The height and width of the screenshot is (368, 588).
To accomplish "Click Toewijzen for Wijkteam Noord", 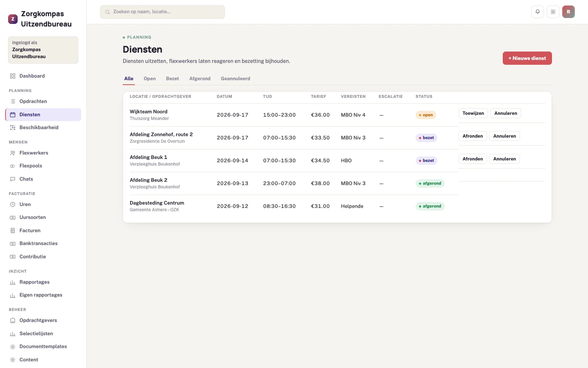I will pyautogui.click(x=473, y=113).
